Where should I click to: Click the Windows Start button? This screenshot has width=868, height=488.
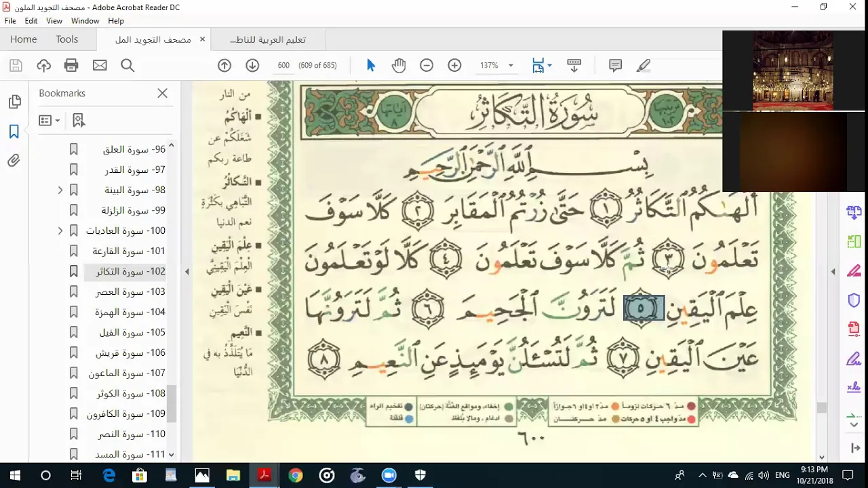(15, 475)
